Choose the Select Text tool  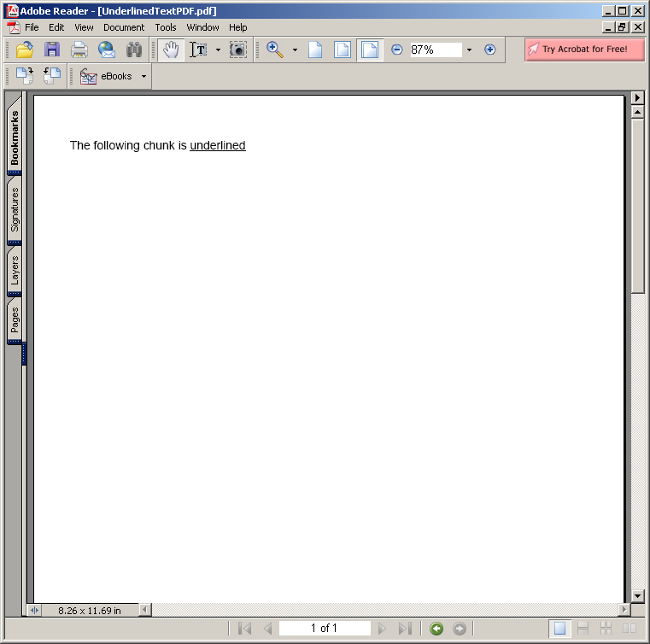click(198, 50)
